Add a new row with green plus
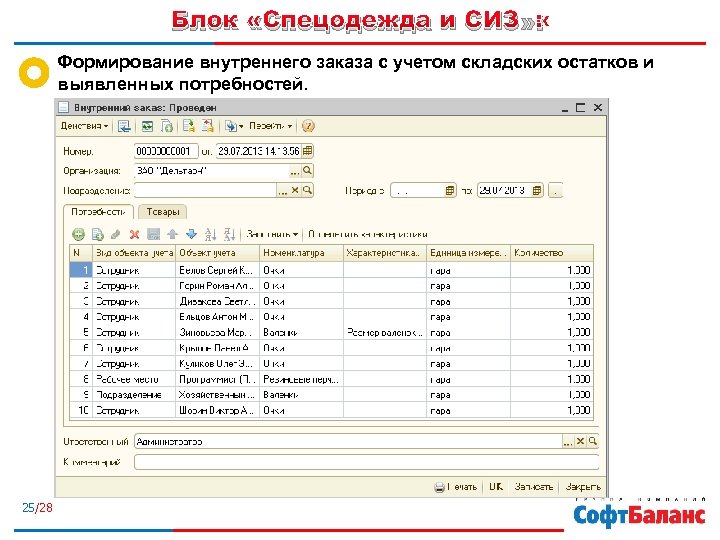The height and width of the screenshot is (540, 720). (x=79, y=235)
